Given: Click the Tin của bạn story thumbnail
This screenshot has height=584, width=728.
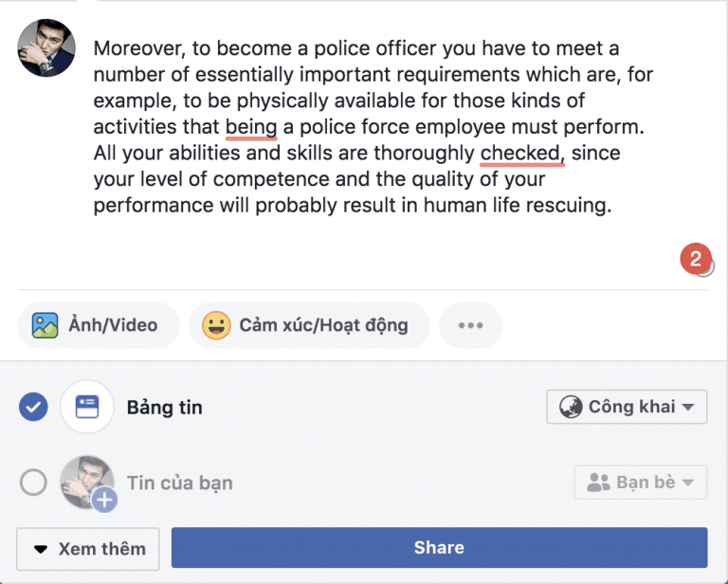Looking at the screenshot, I should (87, 482).
